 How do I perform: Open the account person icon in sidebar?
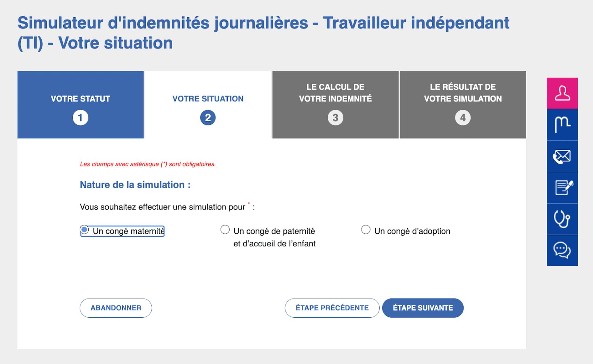point(563,93)
